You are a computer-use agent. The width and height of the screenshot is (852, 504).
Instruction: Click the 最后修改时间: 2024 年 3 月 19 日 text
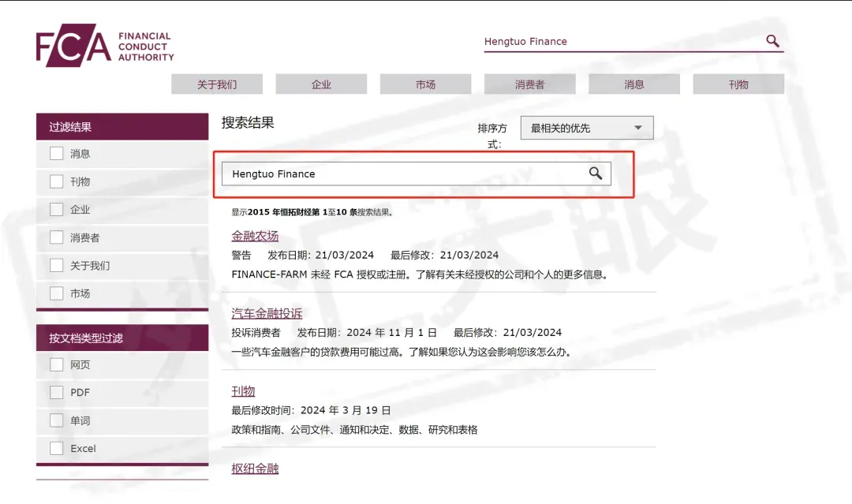311,410
